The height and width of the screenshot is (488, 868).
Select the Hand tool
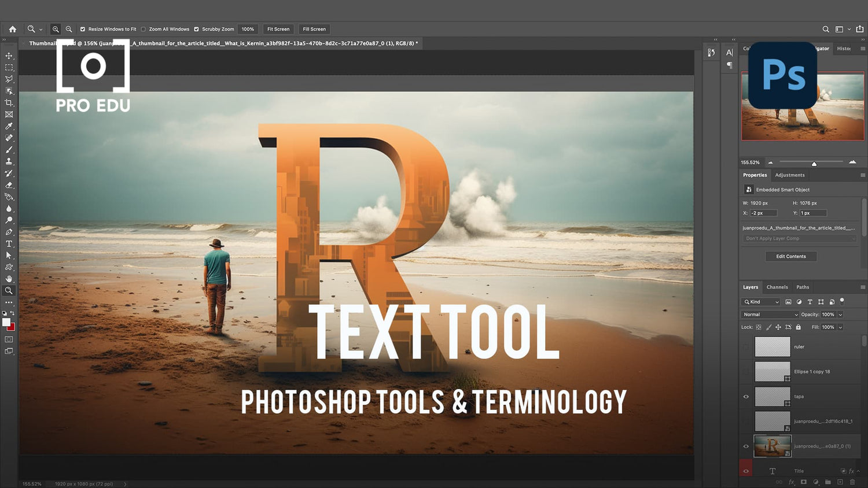9,279
